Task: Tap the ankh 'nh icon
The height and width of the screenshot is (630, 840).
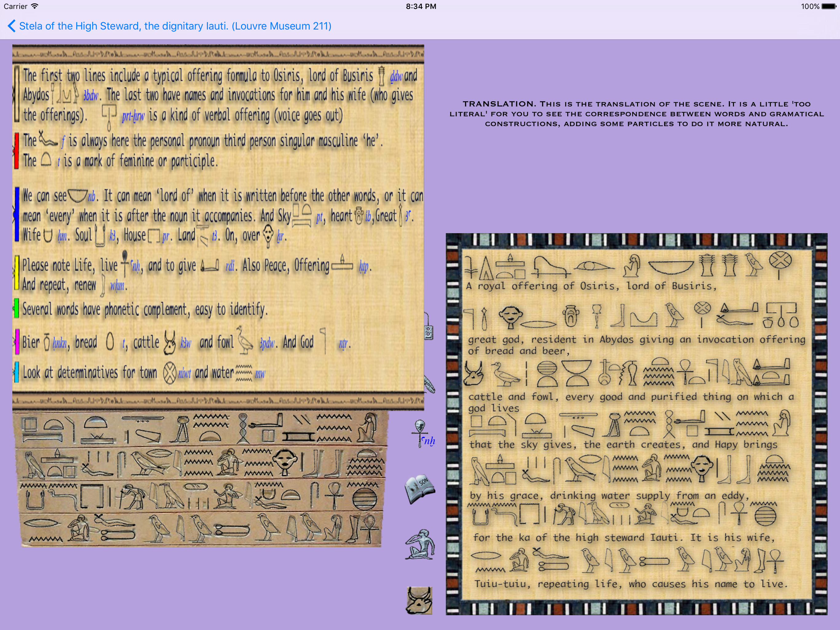Action: point(423,433)
